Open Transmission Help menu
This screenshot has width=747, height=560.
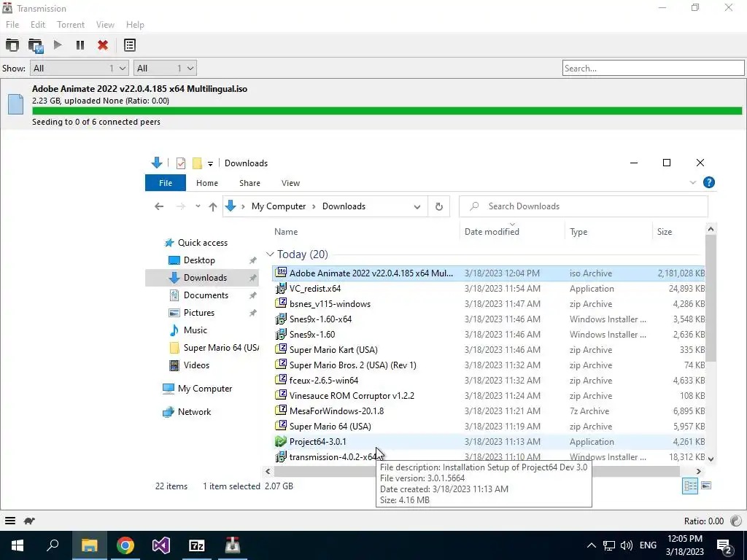(x=135, y=25)
